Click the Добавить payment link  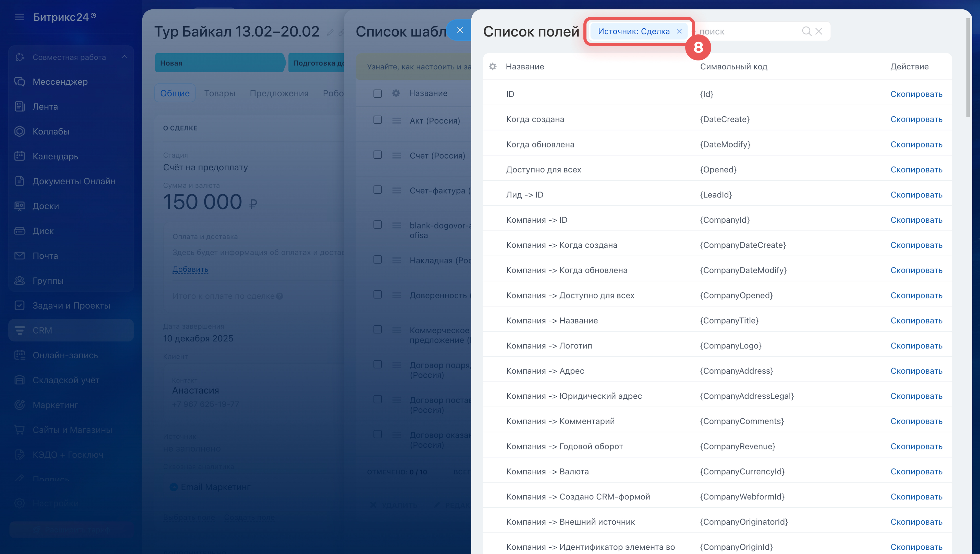click(190, 269)
